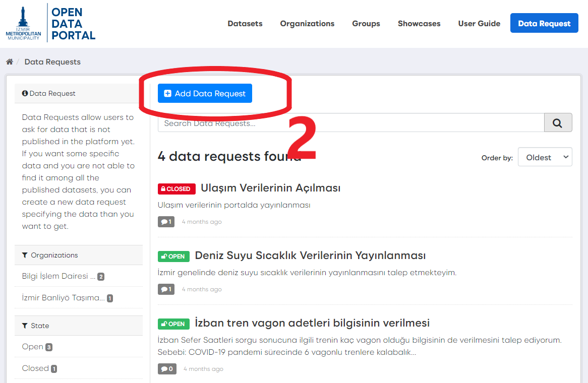The height and width of the screenshot is (383, 588).
Task: Click OPEN badge on İzban tren request
Action: pyautogui.click(x=173, y=324)
